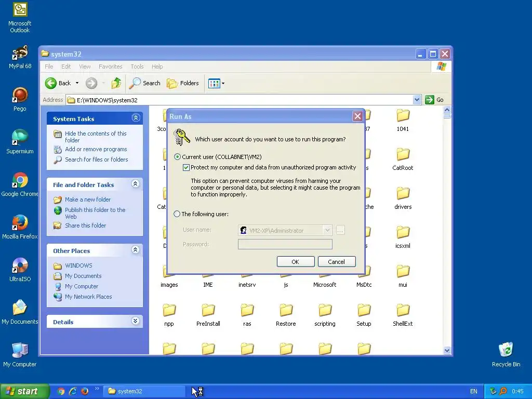
Task: Collapse the Other Places panel
Action: (136, 250)
